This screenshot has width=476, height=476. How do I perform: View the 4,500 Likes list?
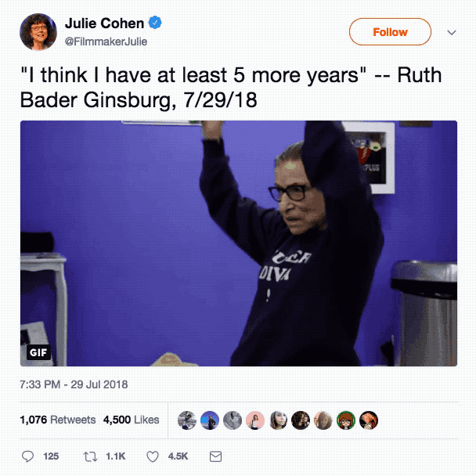pos(132,420)
